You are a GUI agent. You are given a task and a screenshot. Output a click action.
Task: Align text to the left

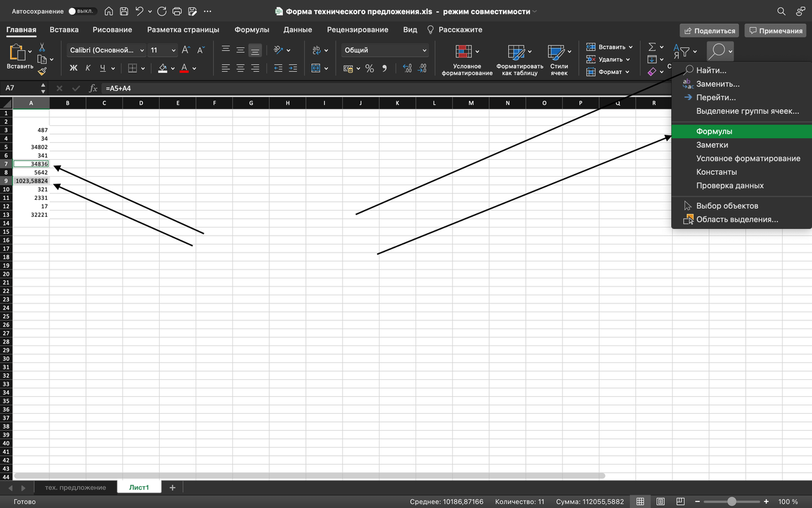[x=225, y=68]
